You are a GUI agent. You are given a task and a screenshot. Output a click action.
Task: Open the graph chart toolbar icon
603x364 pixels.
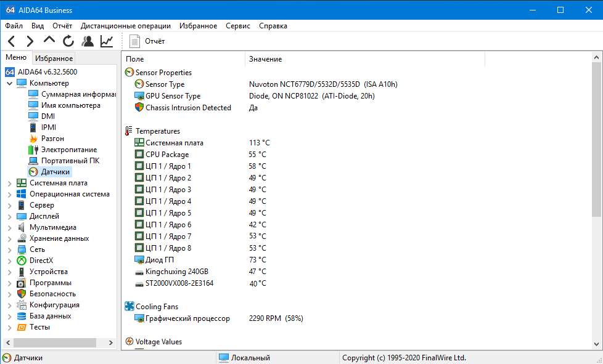[x=107, y=41]
